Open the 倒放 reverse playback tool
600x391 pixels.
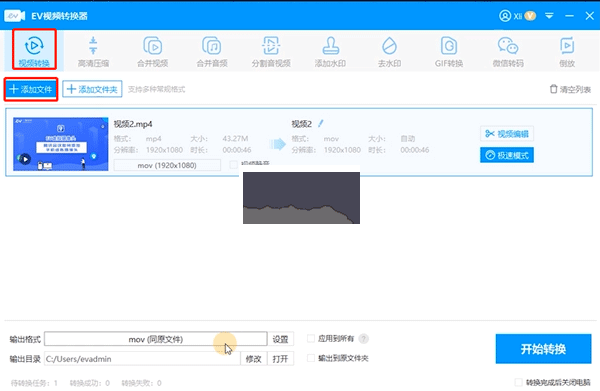click(567, 52)
